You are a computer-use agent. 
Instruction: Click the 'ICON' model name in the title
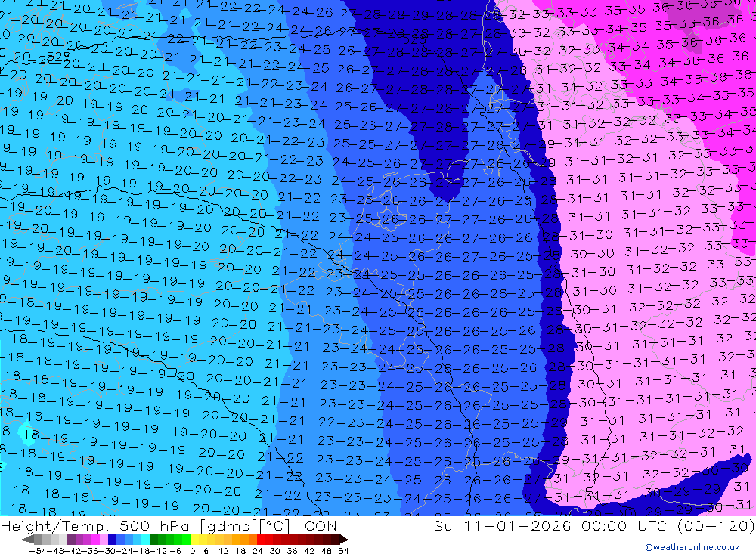(x=318, y=525)
